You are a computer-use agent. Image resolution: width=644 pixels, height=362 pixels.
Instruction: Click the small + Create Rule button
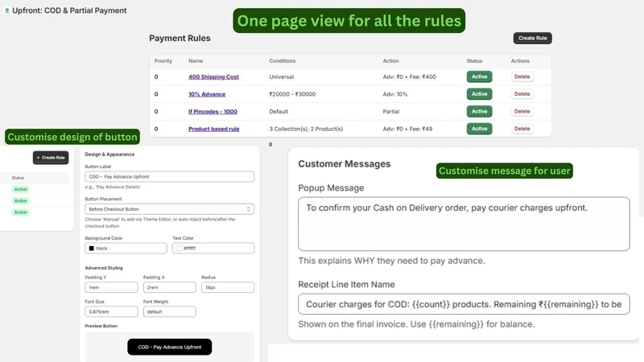(x=51, y=158)
